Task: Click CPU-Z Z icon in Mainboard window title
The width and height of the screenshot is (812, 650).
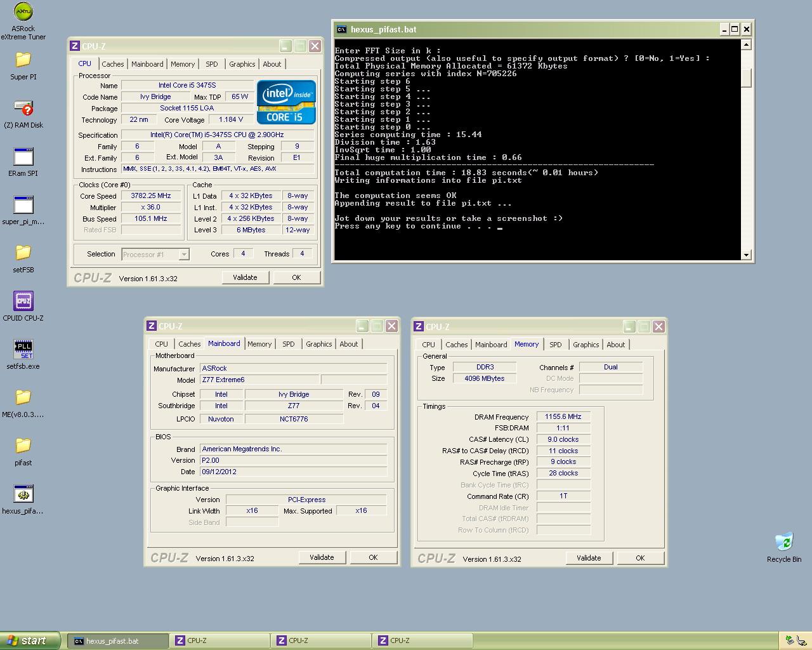Action: pos(152,326)
